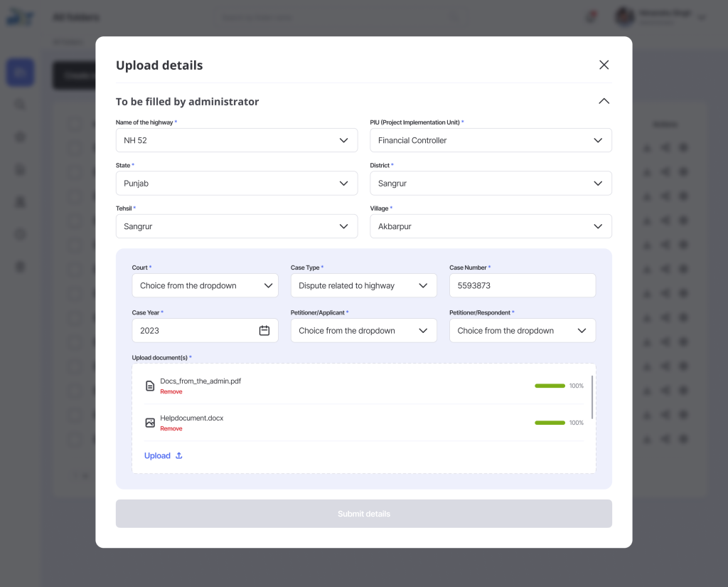Click the image file icon for Helpdocument.docx
Screen dimensions: 728x587
click(x=150, y=423)
